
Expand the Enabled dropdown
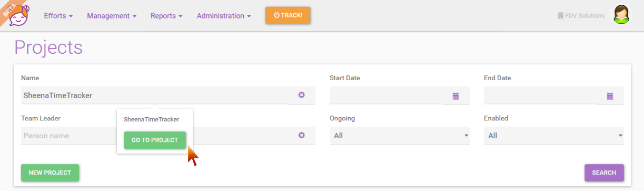tap(554, 136)
